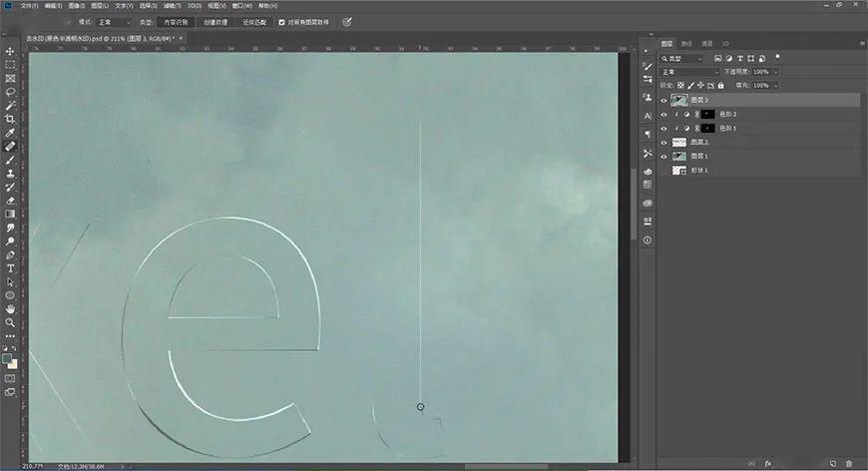Select the Eyedropper tool

tap(10, 133)
